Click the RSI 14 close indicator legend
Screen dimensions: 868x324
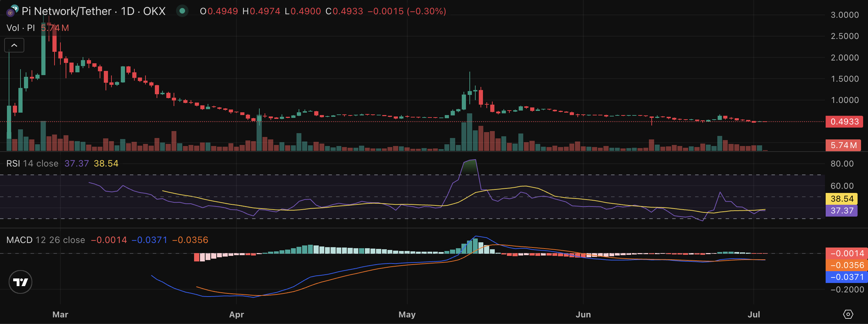(x=32, y=163)
